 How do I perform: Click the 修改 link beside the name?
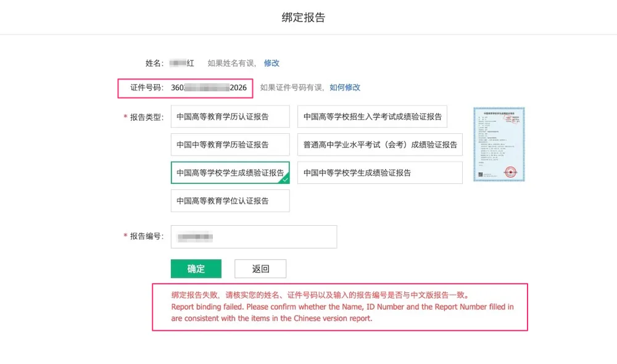(x=271, y=63)
